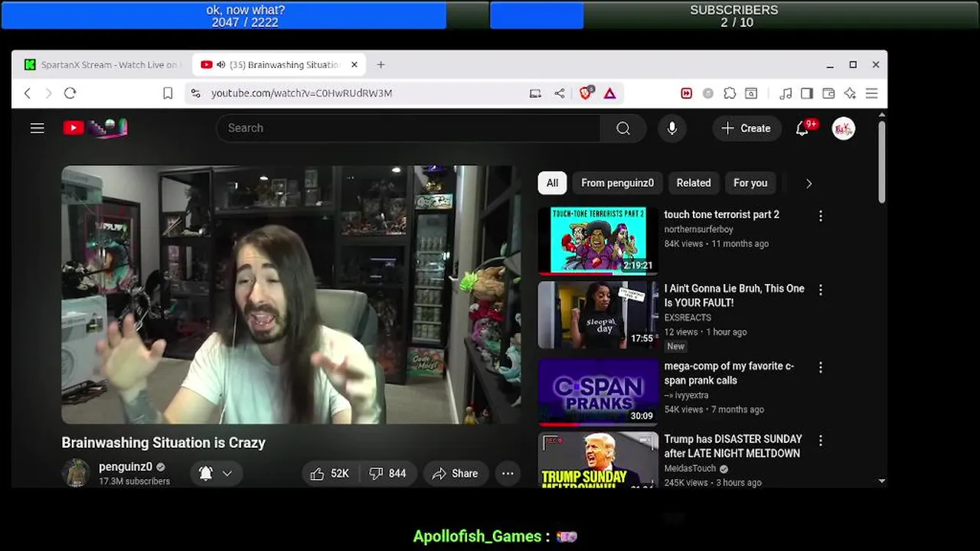Open site settings icon beside the URL
The image size is (980, 551).
pos(196,93)
